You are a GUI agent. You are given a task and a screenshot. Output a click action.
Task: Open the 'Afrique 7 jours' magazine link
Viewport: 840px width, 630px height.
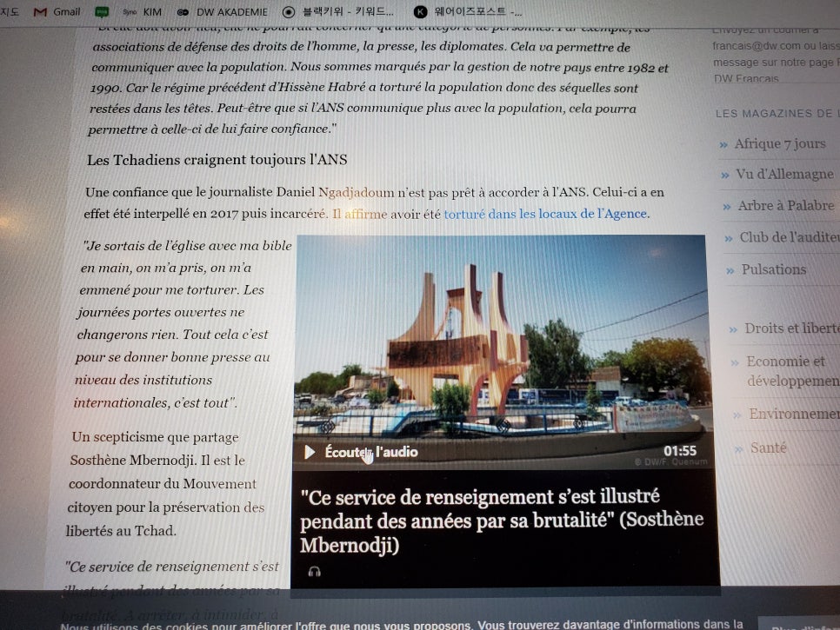779,143
